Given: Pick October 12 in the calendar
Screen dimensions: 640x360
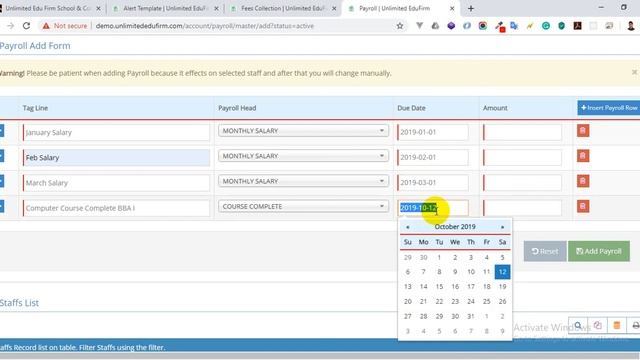Looking at the screenshot, I should tap(502, 272).
